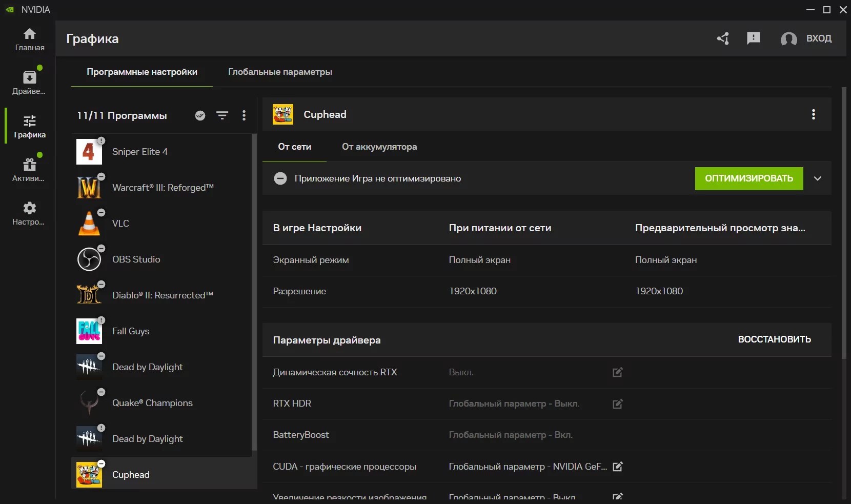The width and height of the screenshot is (851, 504).
Task: Select VLC in the program list
Action: 161,224
